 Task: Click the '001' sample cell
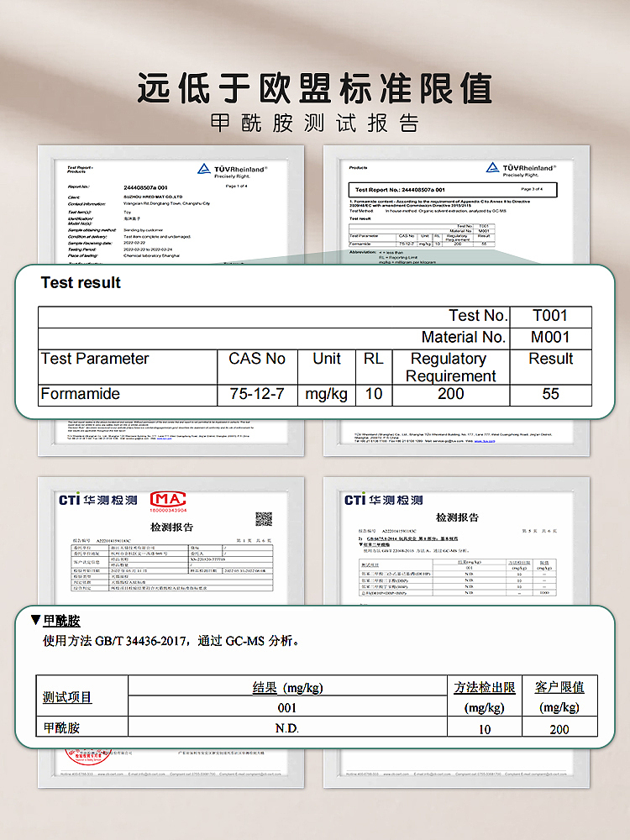[287, 706]
